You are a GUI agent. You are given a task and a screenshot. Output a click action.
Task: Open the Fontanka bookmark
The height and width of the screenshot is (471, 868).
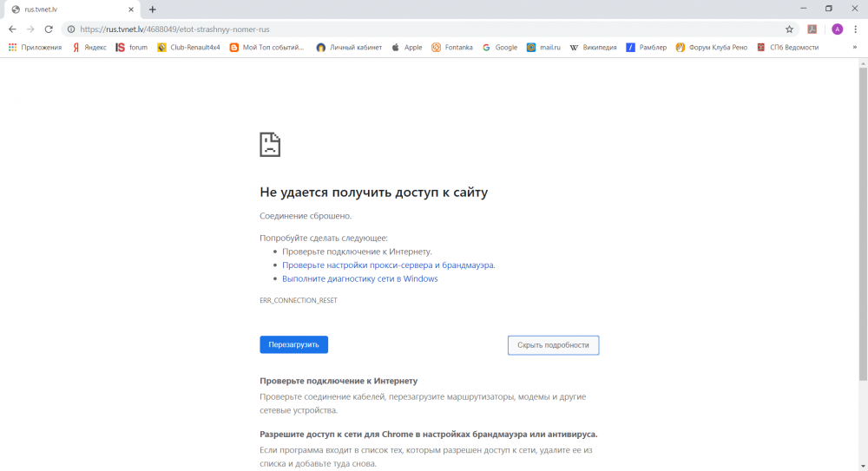tap(452, 48)
